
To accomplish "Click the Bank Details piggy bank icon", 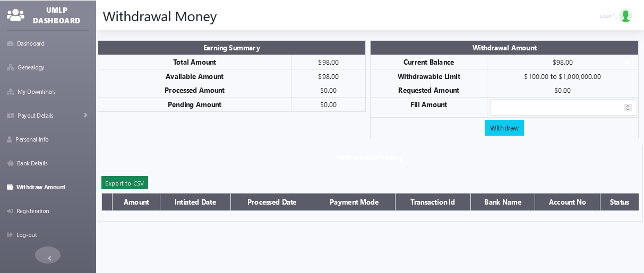I will point(10,163).
